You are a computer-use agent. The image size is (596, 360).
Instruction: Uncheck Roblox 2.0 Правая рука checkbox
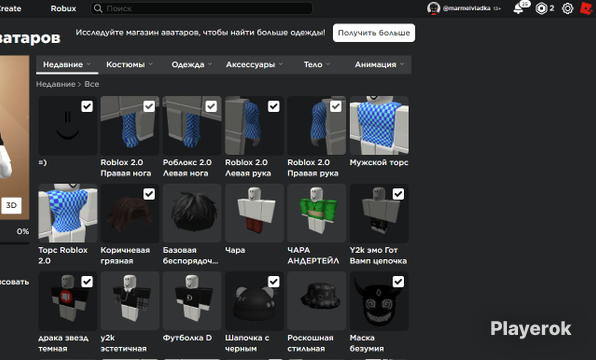click(x=336, y=106)
